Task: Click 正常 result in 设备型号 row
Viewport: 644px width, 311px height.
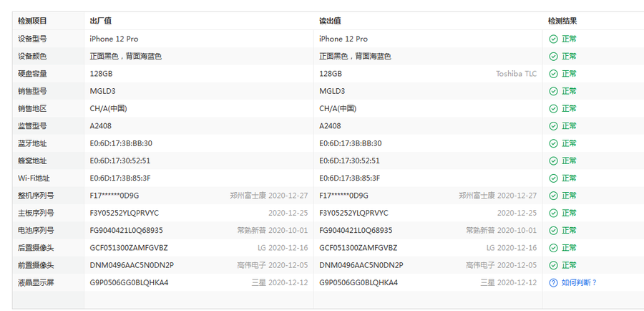Action: 570,39
